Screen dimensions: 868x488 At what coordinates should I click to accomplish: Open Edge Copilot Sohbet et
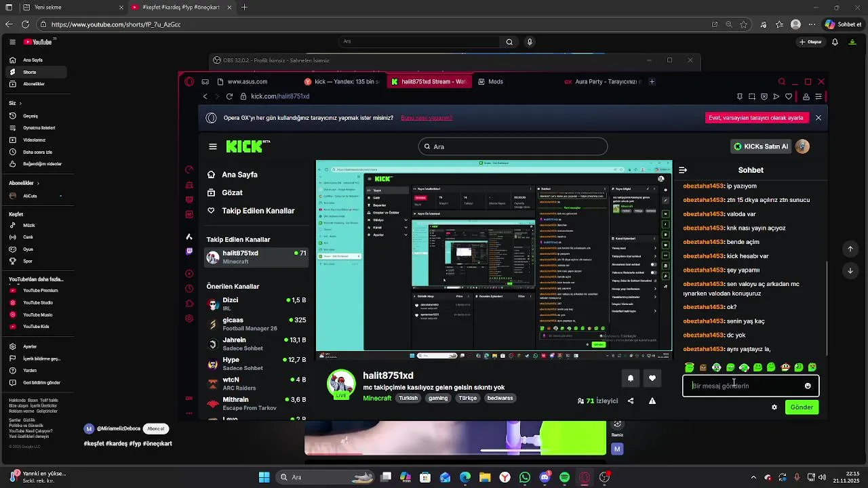[x=843, y=24]
